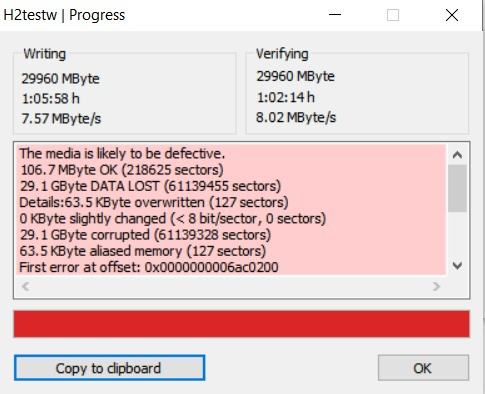The width and height of the screenshot is (485, 394).
Task: Confirm the dialog with the OK button
Action: click(423, 368)
